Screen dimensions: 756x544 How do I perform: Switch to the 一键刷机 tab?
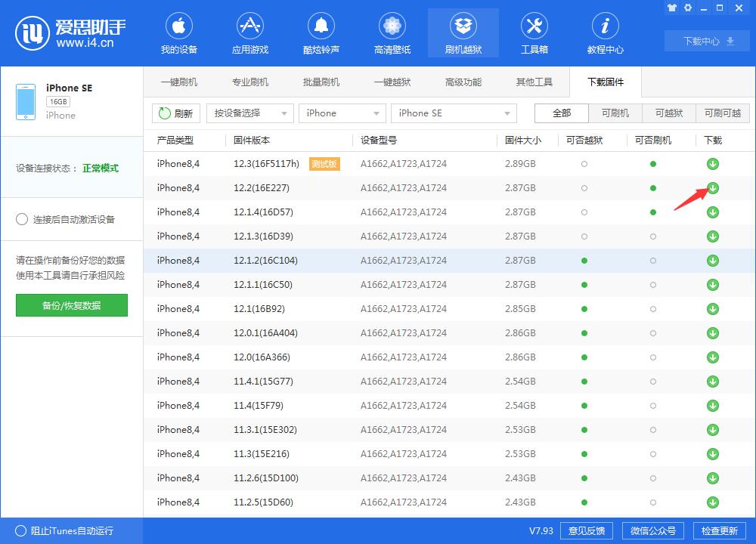179,82
